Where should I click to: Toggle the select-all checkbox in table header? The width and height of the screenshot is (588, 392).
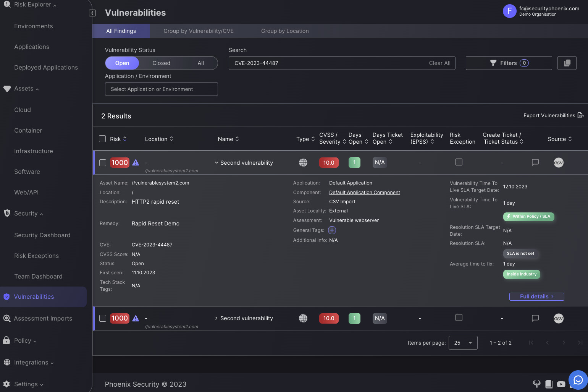[x=102, y=139]
